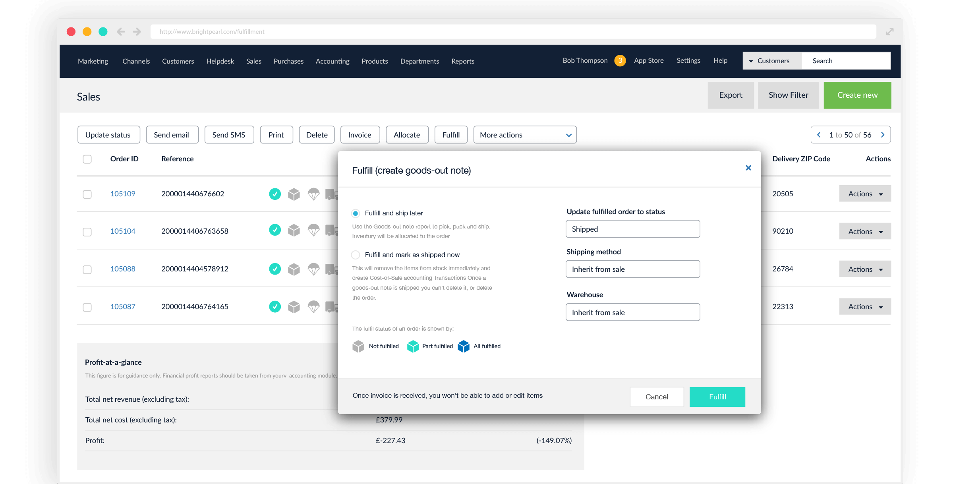Image resolution: width=980 pixels, height=484 pixels.
Task: Open the Reports menu
Action: coord(462,61)
